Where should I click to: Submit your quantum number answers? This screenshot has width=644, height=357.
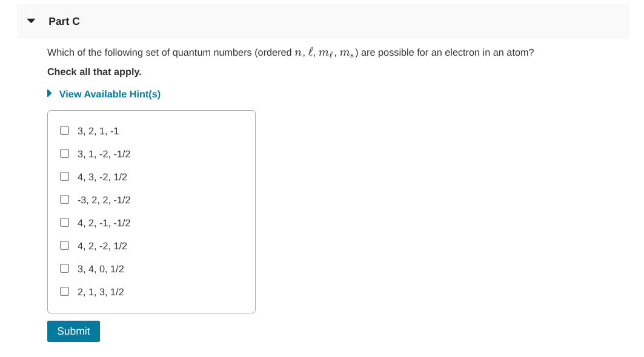[73, 331]
